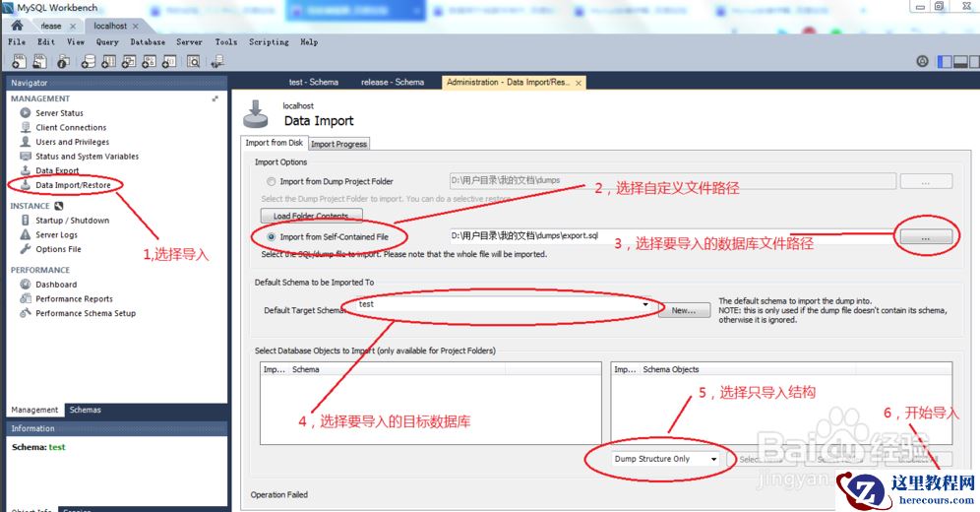Create a new stored procedure toolbar icon
Viewport: 980px width, 512px height.
coord(149,61)
